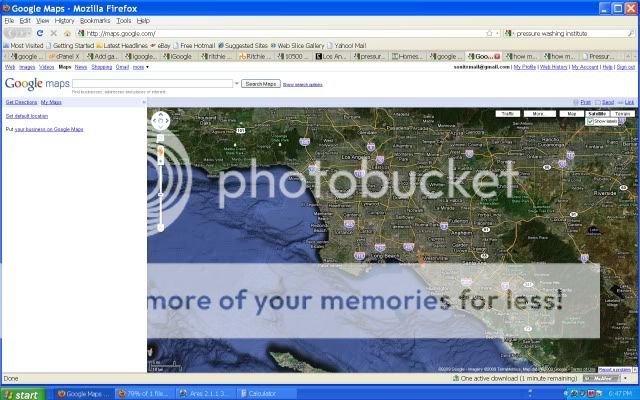Open the More map layers dropdown
This screenshot has height=400, width=640.
pyautogui.click(x=539, y=114)
